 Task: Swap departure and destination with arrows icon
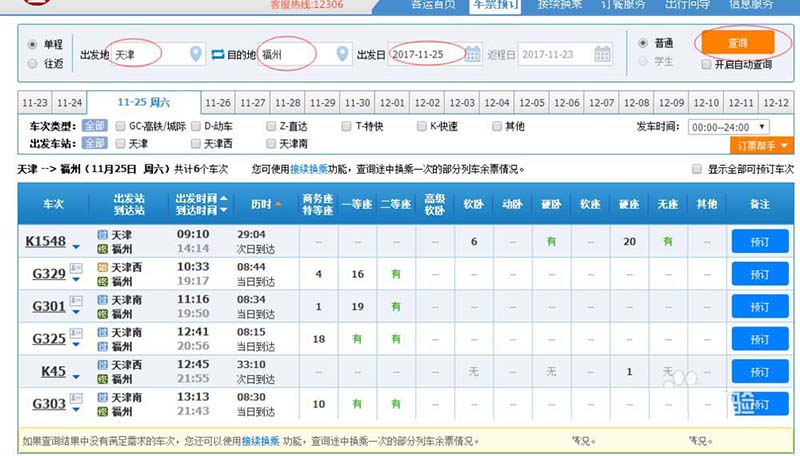[218, 54]
